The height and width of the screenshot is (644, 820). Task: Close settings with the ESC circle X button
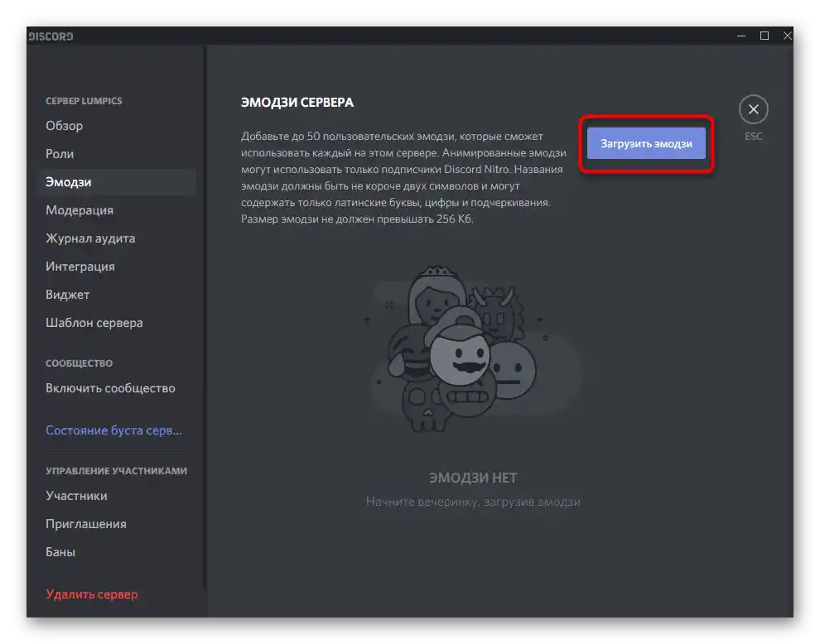click(x=753, y=109)
